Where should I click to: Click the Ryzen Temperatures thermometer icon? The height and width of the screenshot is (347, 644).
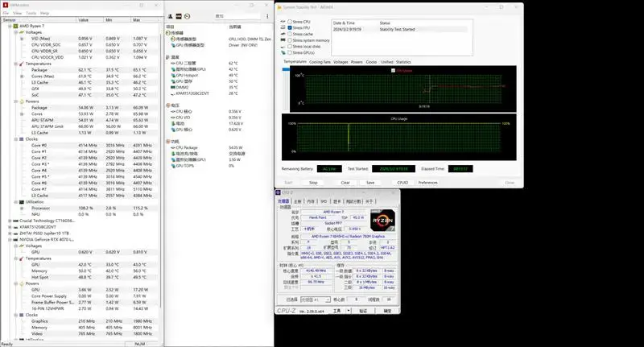(x=22, y=64)
